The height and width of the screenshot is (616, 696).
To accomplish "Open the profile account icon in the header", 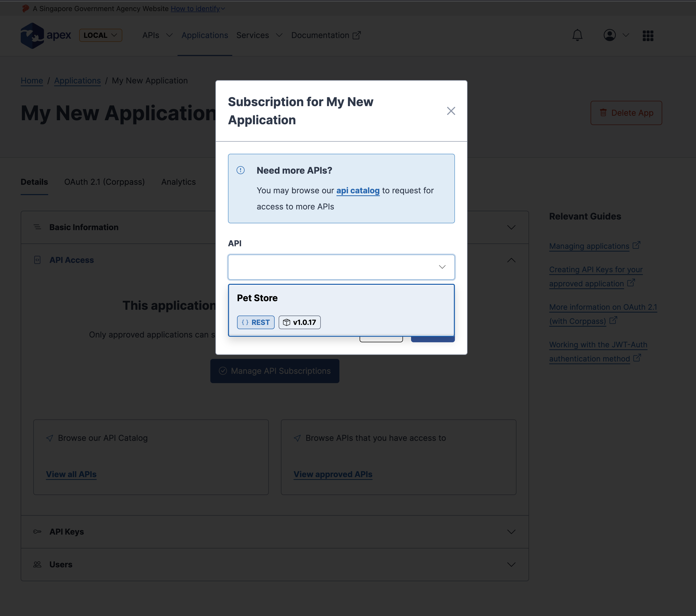I will (x=610, y=35).
